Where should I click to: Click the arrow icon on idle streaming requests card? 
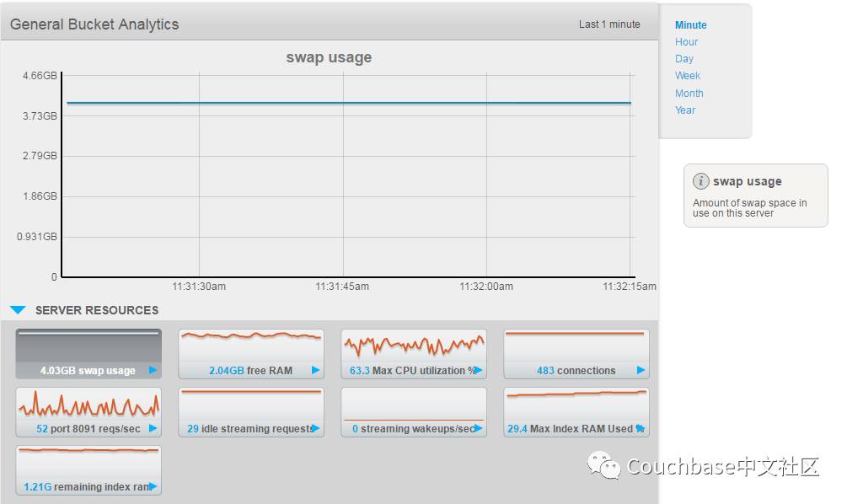[315, 428]
